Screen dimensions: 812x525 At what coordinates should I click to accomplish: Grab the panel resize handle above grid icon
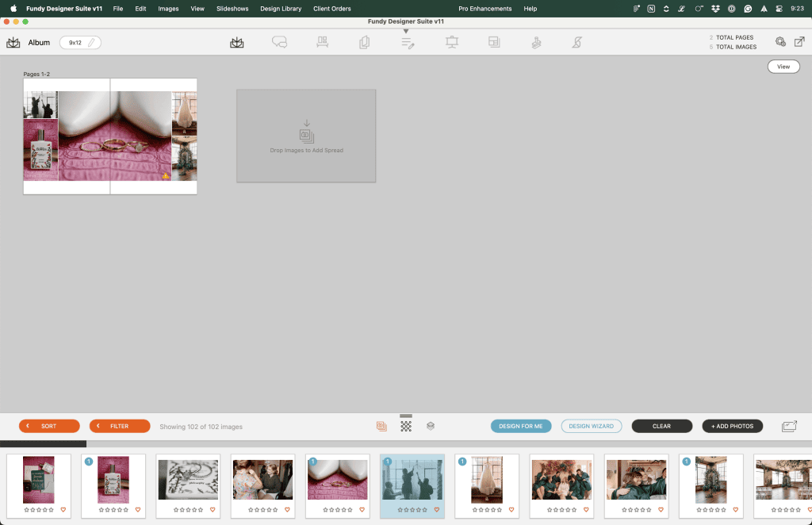tap(406, 416)
